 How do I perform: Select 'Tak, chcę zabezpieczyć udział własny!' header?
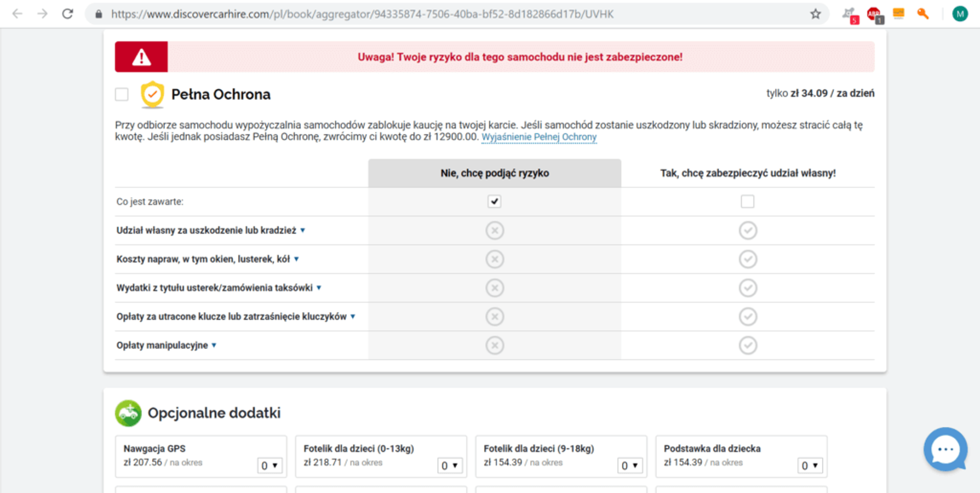(x=748, y=173)
